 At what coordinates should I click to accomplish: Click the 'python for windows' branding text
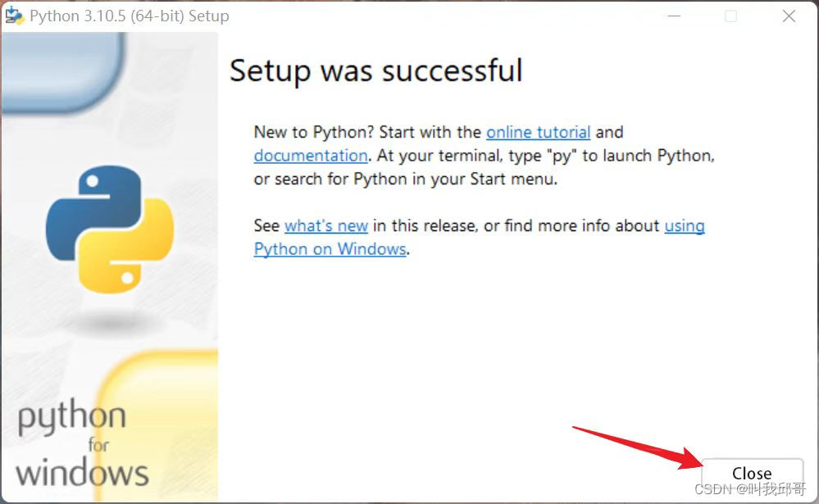point(82,447)
